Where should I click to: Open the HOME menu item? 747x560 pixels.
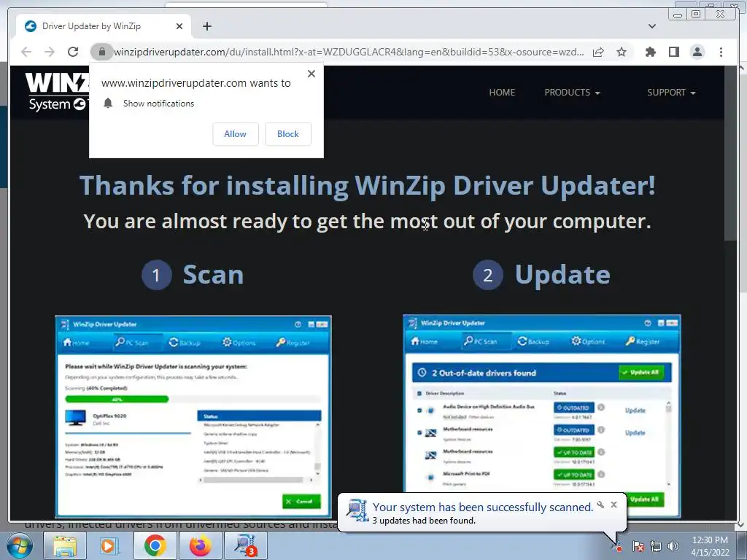click(502, 93)
